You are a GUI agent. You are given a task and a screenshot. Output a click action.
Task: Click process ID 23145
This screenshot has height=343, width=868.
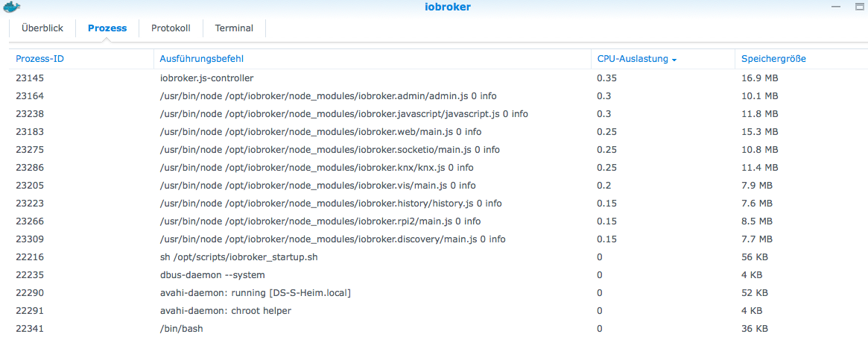30,78
